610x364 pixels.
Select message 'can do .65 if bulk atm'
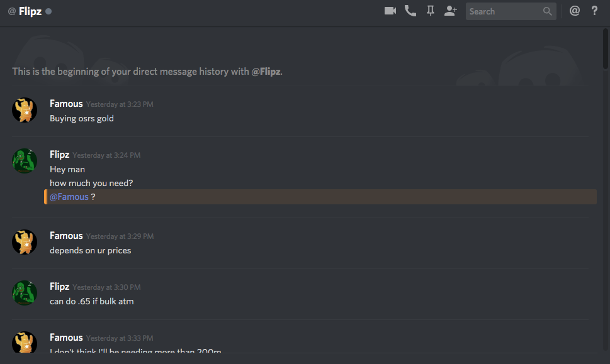click(92, 302)
